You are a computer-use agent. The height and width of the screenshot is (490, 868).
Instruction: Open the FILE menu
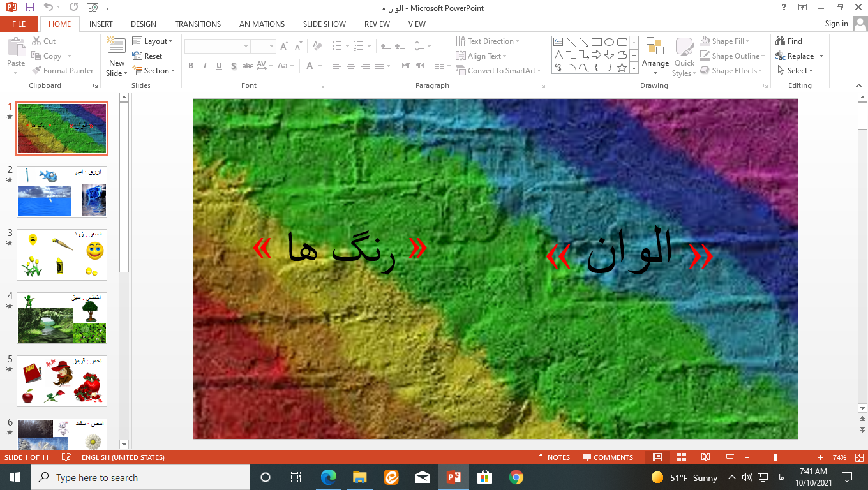[x=19, y=24]
